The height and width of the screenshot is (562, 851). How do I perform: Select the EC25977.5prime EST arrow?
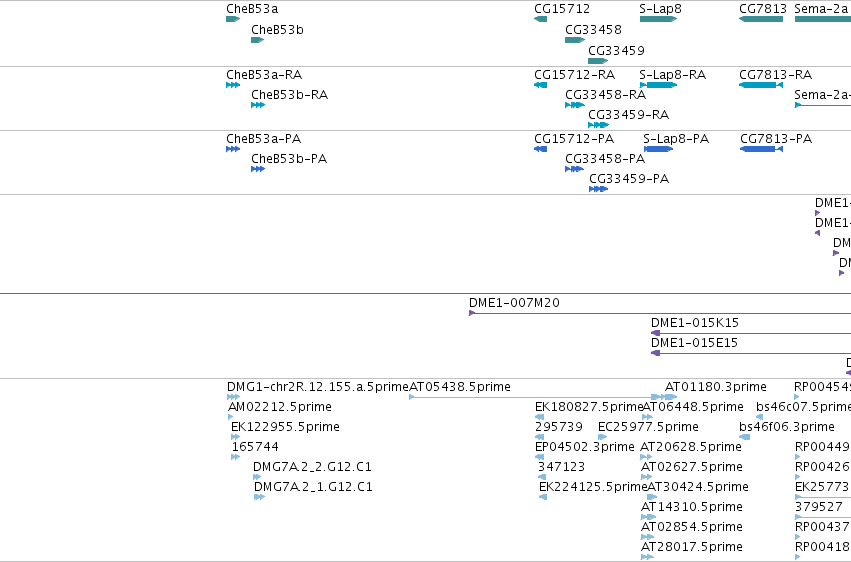pyautogui.click(x=602, y=437)
